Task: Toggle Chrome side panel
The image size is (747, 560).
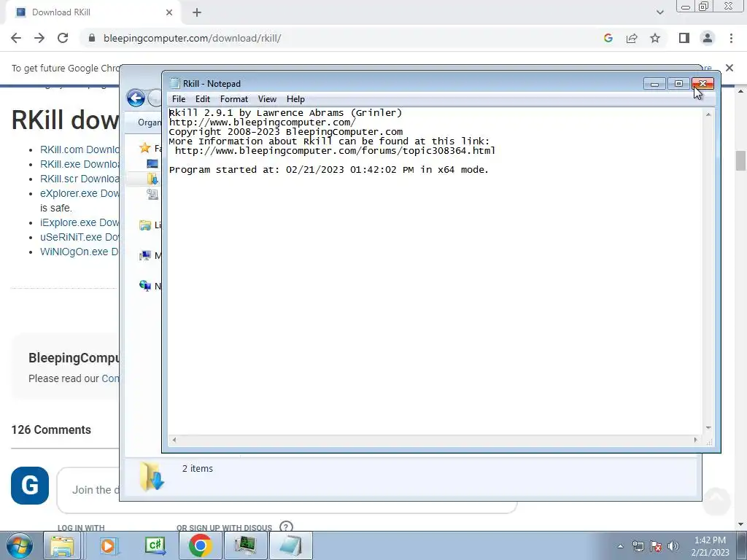Action: pos(684,38)
